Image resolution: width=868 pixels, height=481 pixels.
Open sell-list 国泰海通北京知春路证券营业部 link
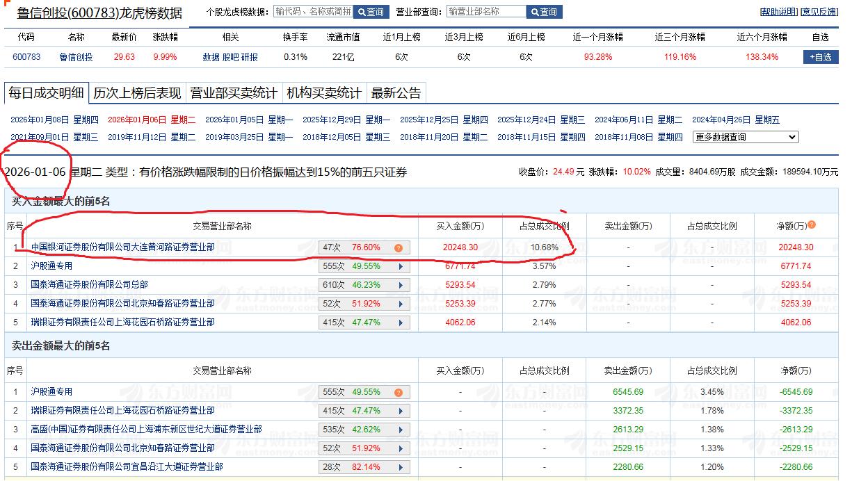[122, 448]
